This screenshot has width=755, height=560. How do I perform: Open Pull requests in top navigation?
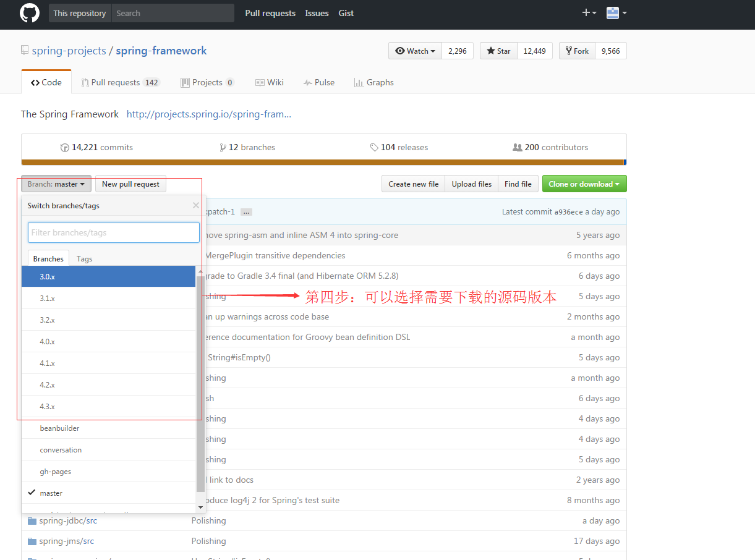pyautogui.click(x=270, y=13)
